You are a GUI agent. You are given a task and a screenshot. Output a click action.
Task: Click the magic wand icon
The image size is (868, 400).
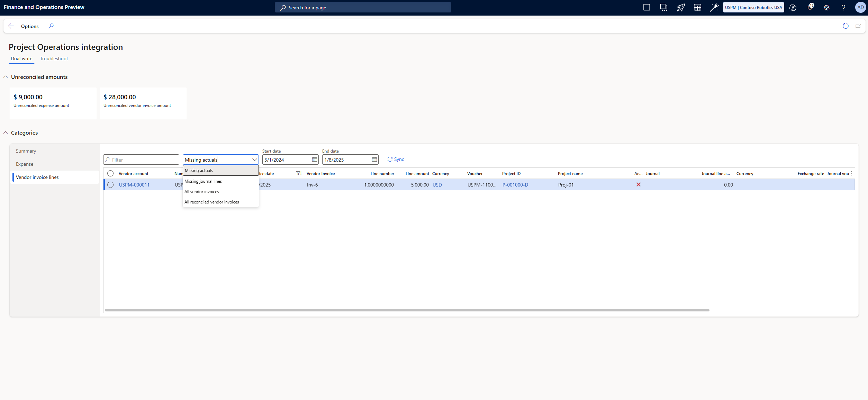(714, 7)
